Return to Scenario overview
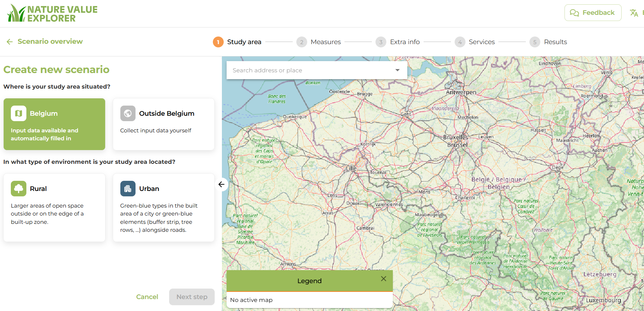 pyautogui.click(x=45, y=42)
